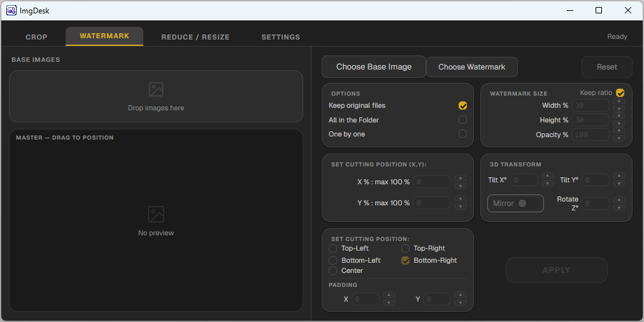Increase Rotate Z° with up arrow
Viewport: 644px width, 322px height.
click(x=619, y=200)
